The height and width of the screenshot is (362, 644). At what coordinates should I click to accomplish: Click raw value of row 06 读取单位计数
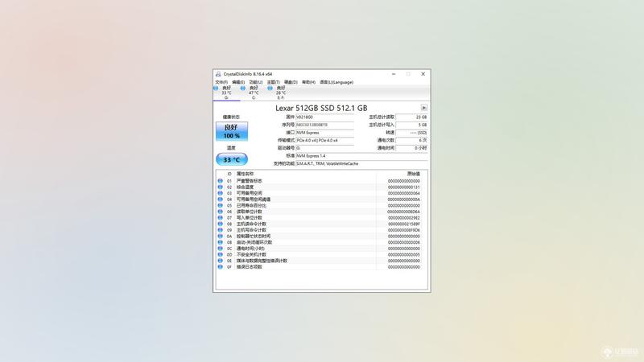pos(404,212)
